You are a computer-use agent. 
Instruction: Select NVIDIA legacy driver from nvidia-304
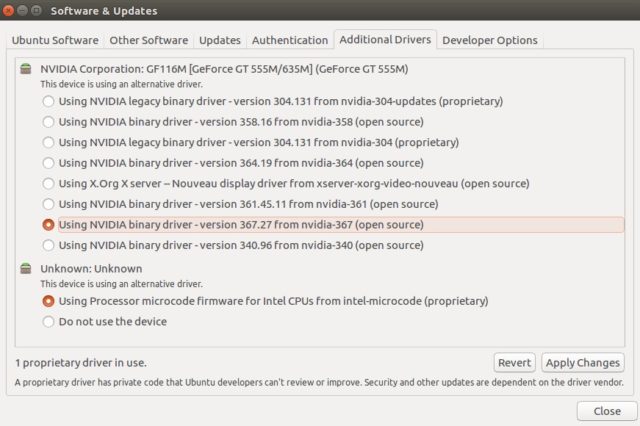pyautogui.click(x=48, y=142)
